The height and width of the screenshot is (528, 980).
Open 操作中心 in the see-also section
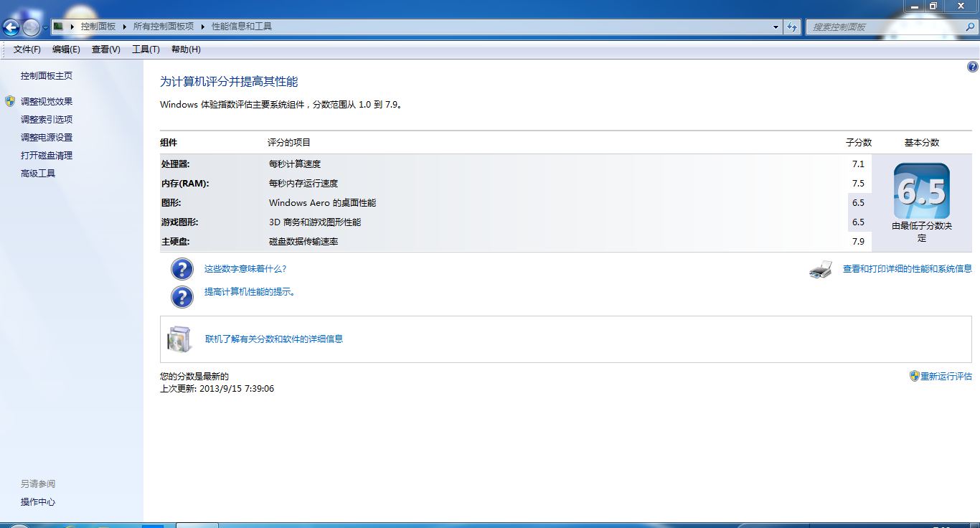pyautogui.click(x=38, y=502)
